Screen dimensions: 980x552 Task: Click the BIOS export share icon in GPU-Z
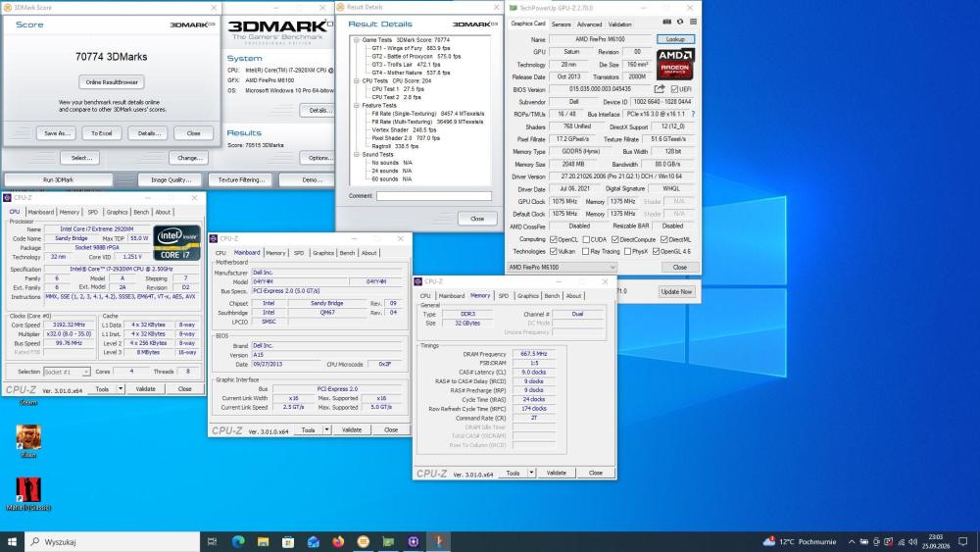pos(660,89)
